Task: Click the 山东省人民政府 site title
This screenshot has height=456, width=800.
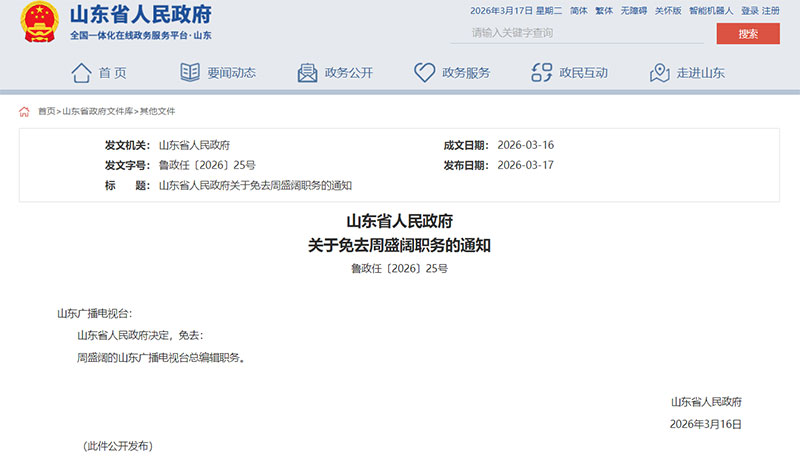Action: (x=140, y=15)
